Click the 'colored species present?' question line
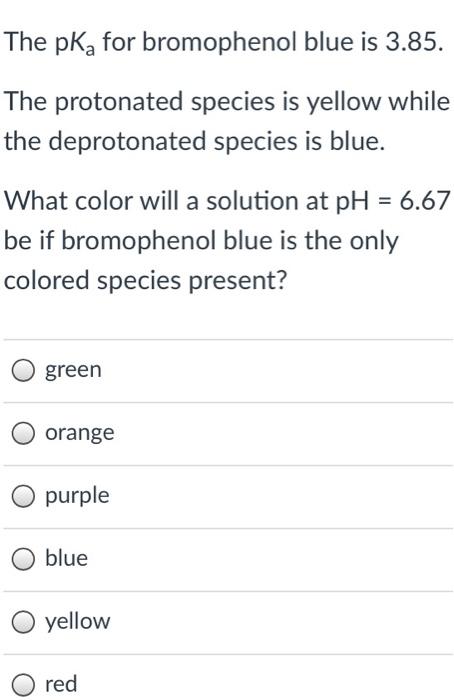This screenshot has height=700, width=454. 145,281
